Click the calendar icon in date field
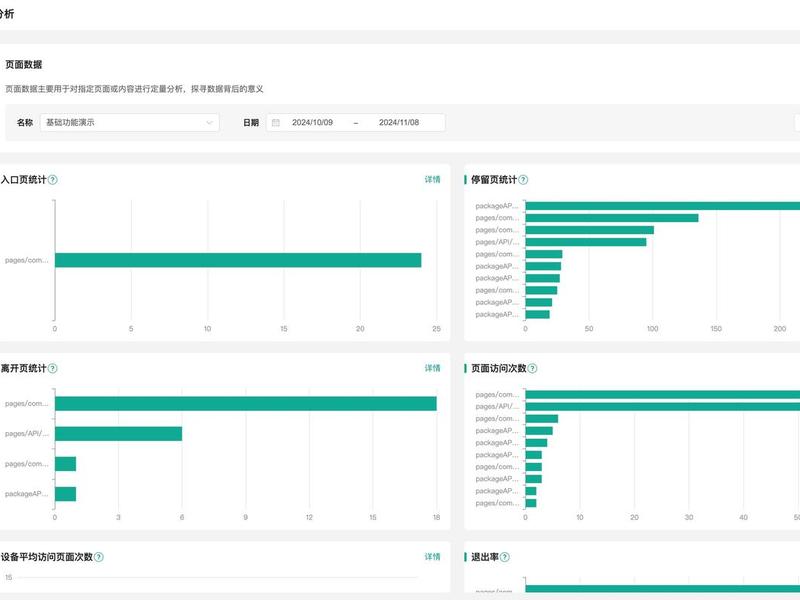This screenshot has width=800, height=600. tap(276, 122)
